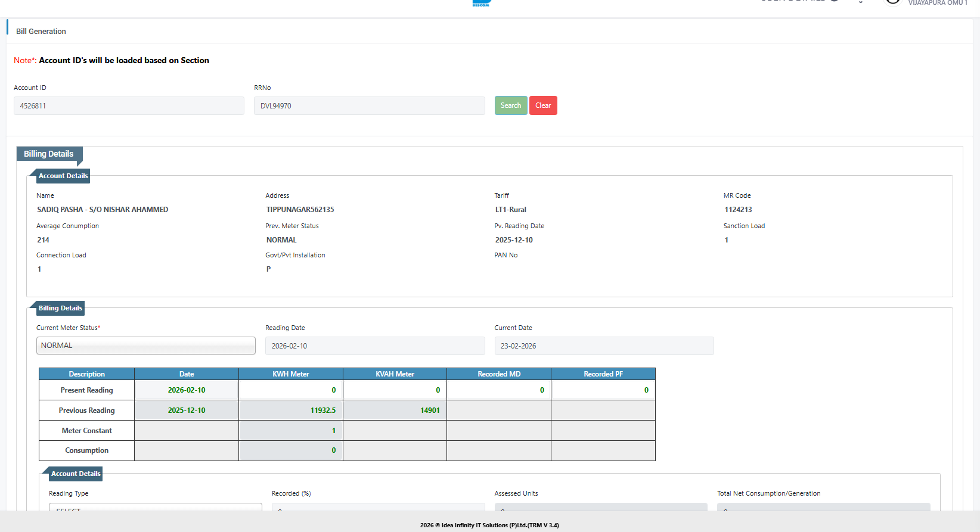Open the Current Meter Status dropdown

[145, 346]
